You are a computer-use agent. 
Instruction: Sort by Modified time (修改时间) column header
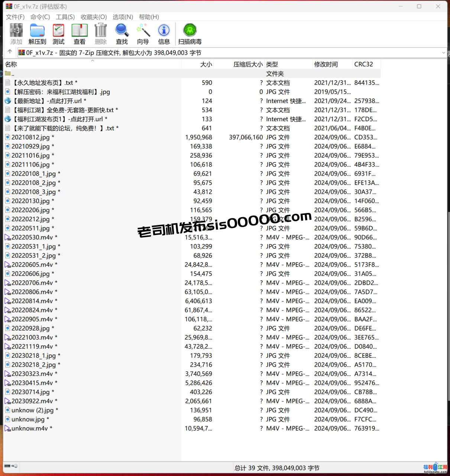[326, 64]
